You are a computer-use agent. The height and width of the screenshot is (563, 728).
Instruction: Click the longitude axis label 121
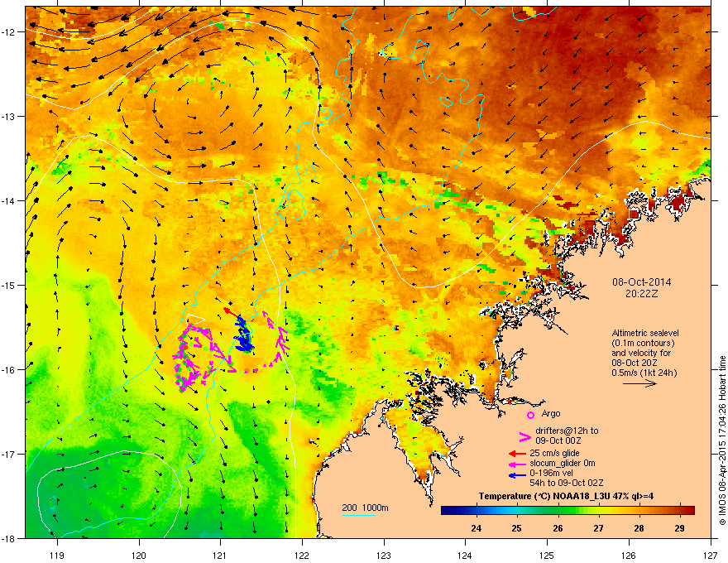tap(220, 555)
